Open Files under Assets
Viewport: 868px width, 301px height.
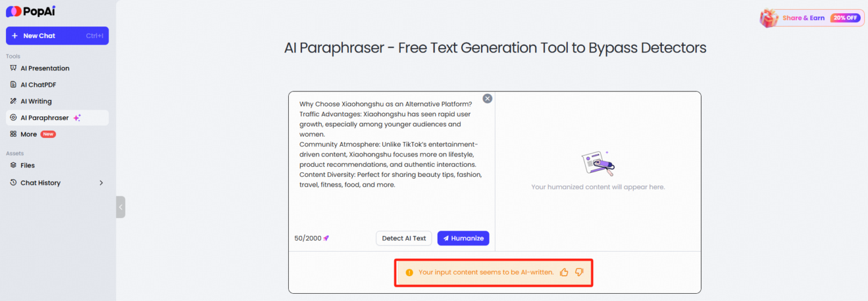(x=57, y=165)
